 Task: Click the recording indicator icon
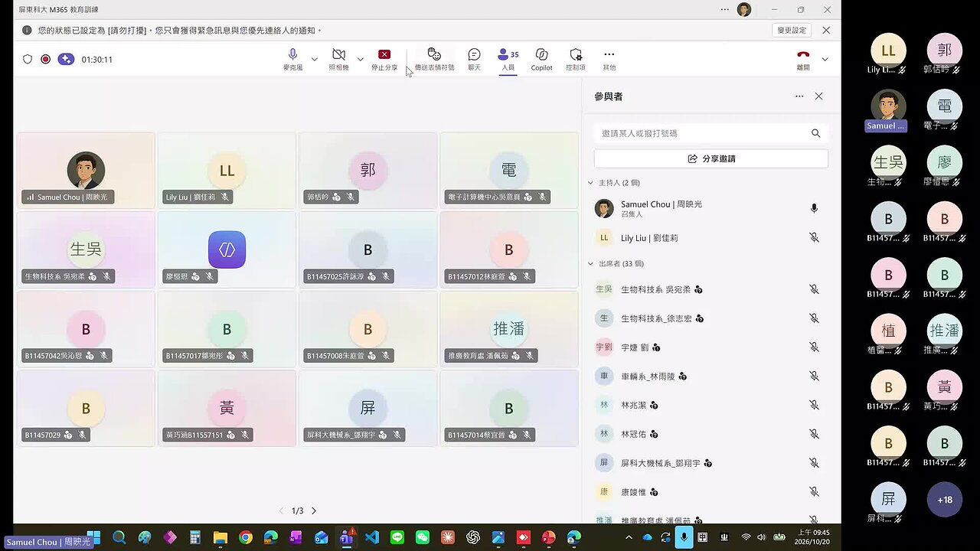coord(46,59)
